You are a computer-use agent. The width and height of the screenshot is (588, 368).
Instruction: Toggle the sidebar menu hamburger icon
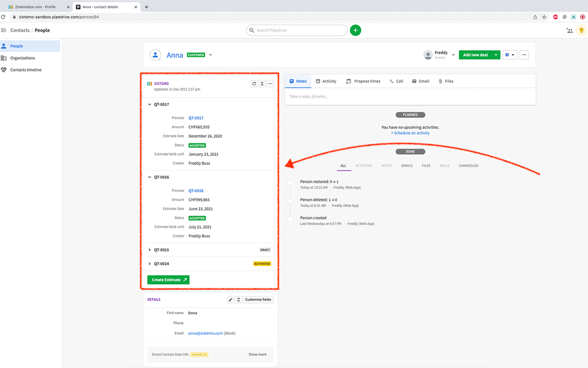pyautogui.click(x=4, y=30)
